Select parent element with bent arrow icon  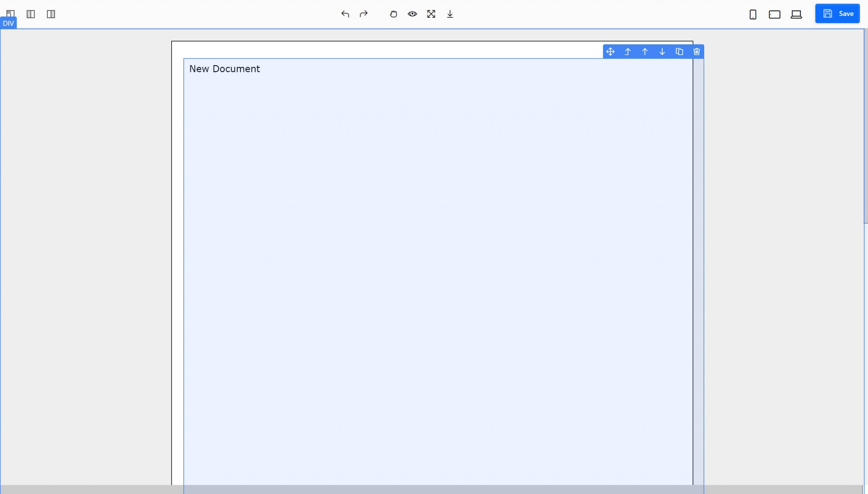click(628, 52)
